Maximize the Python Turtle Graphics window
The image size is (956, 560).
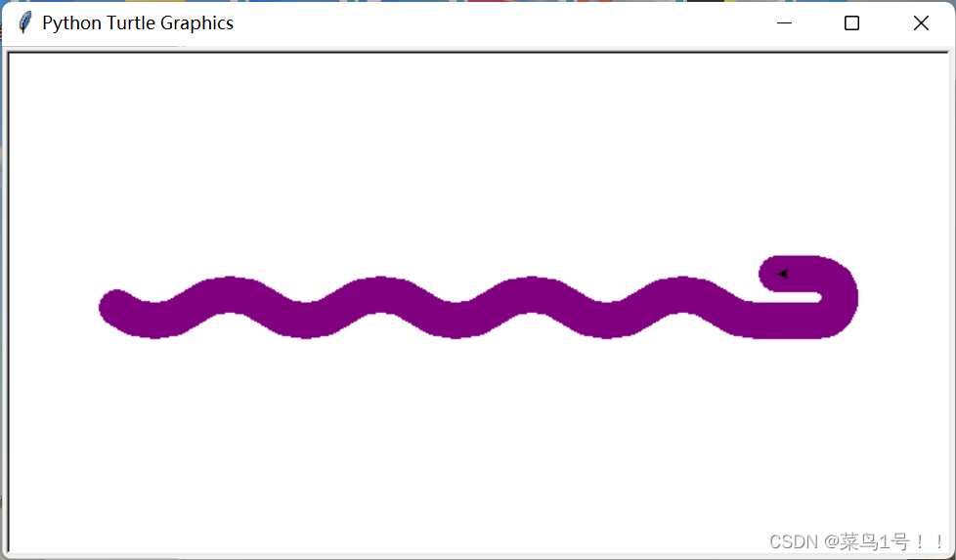click(851, 23)
